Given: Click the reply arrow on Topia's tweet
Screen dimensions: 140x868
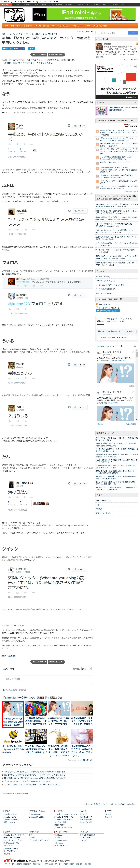Looking at the screenshot, I should click(x=10, y=144).
